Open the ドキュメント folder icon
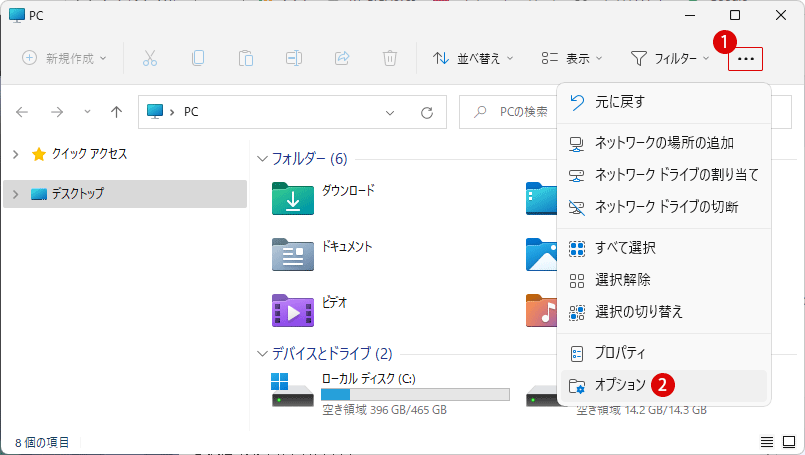Viewport: 805px width, 455px height. [x=293, y=254]
